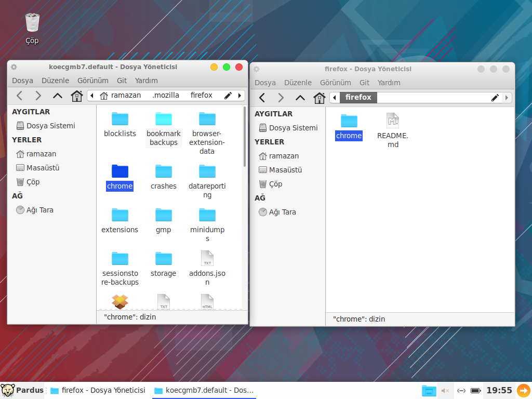This screenshot has height=399, width=532.
Task: Open Görünüm menu in koecgmb7.default window
Action: (93, 81)
